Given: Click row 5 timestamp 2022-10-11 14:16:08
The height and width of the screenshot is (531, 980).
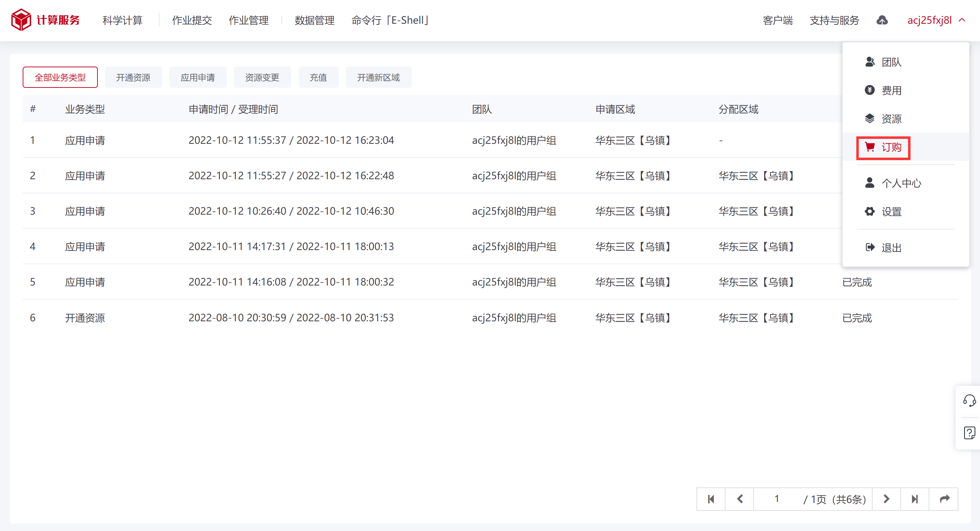Looking at the screenshot, I should click(x=237, y=282).
